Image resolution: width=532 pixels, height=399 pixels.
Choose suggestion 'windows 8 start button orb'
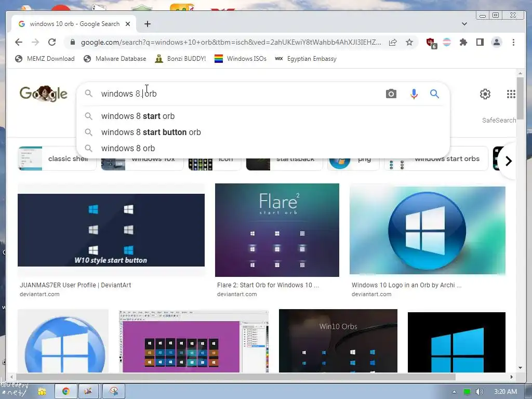point(263,132)
